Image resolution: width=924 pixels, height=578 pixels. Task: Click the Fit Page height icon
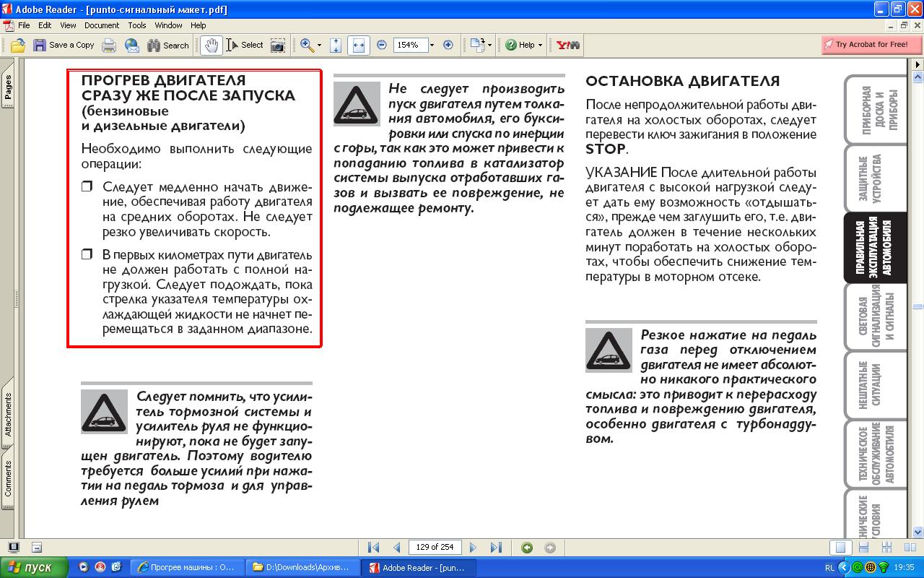336,45
